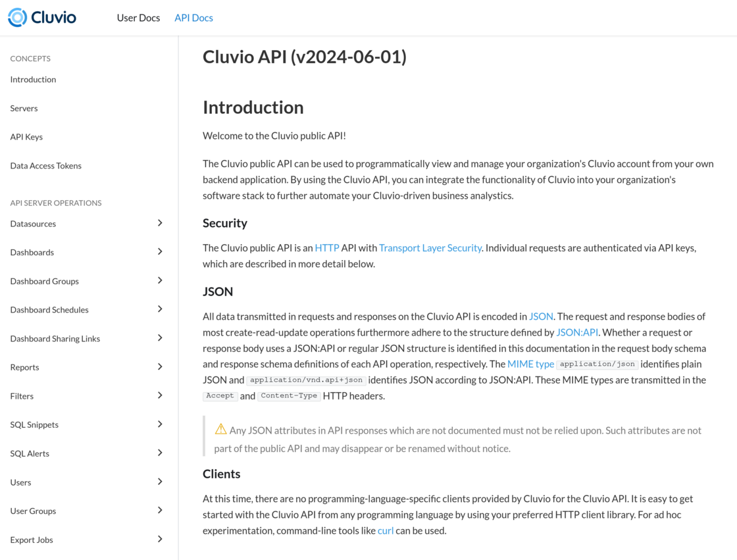This screenshot has height=560, width=737.
Task: Expand the Dashboard Groups section
Action: 159,280
